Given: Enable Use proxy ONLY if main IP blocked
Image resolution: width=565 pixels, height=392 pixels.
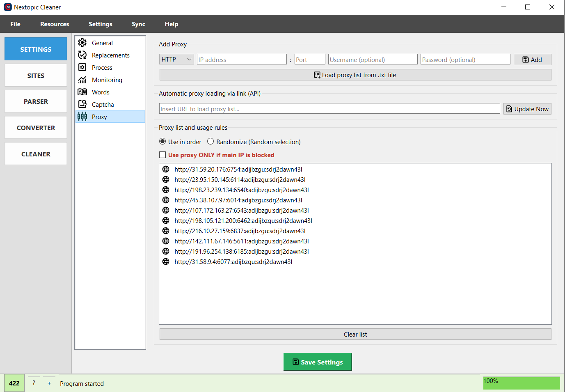Looking at the screenshot, I should 163,155.
